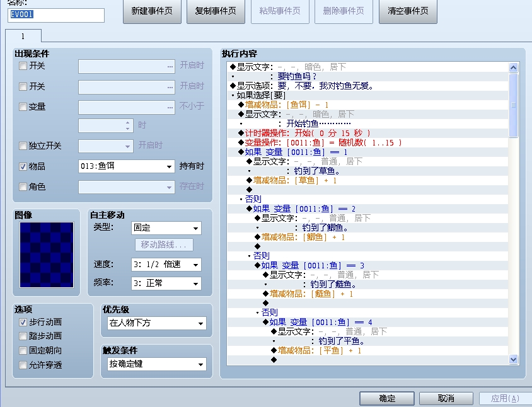
Task: Click the first switch ellipsis browse button
Action: pyautogui.click(x=170, y=67)
